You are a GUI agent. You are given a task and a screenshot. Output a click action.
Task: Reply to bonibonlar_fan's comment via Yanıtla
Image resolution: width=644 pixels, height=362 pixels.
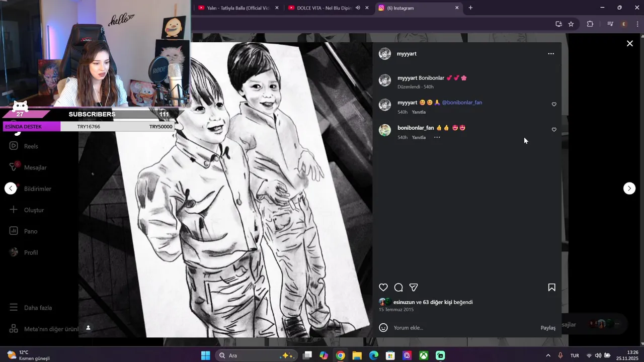click(419, 137)
